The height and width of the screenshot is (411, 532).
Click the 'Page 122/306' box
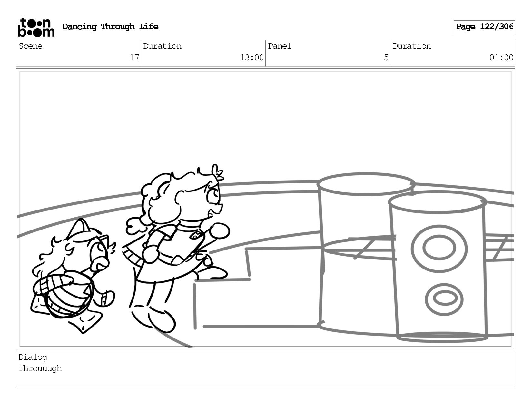484,27
